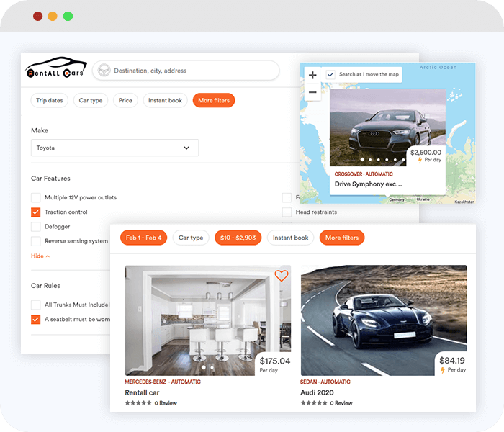Click the red macOS close dot
The height and width of the screenshot is (432, 504).
tap(38, 16)
